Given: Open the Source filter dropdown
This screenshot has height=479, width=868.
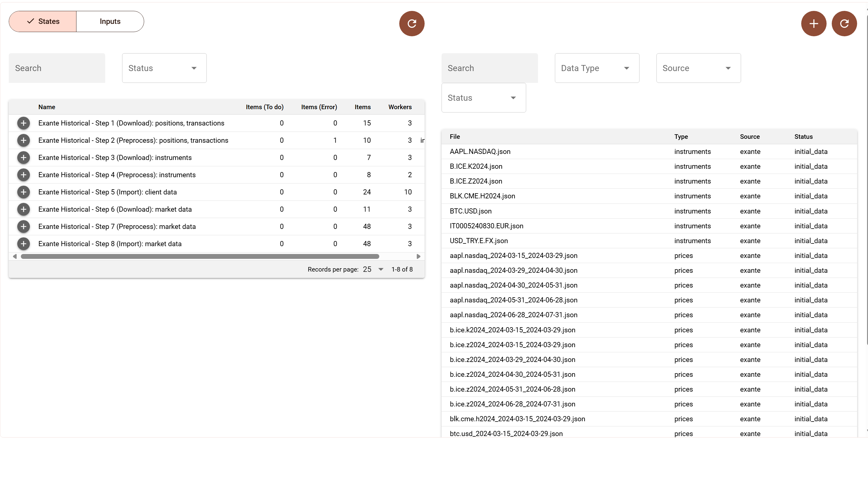Looking at the screenshot, I should tap(698, 68).
